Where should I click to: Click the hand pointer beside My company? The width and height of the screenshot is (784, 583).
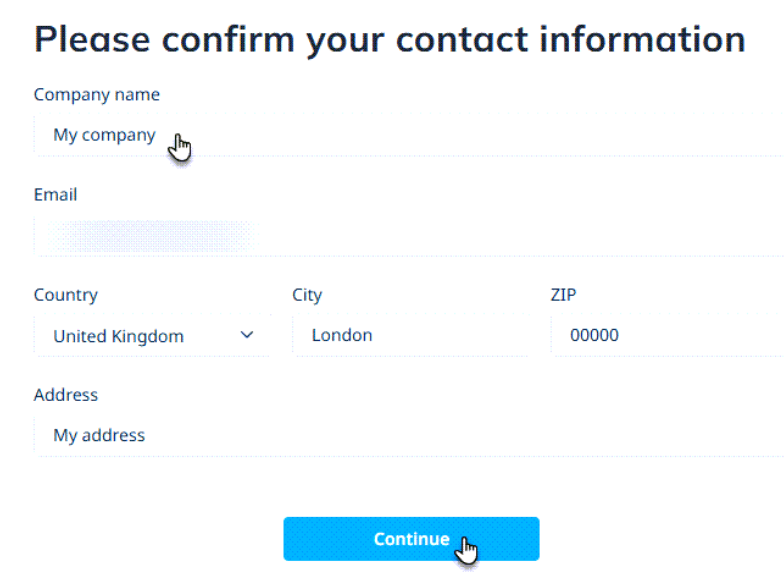180,148
